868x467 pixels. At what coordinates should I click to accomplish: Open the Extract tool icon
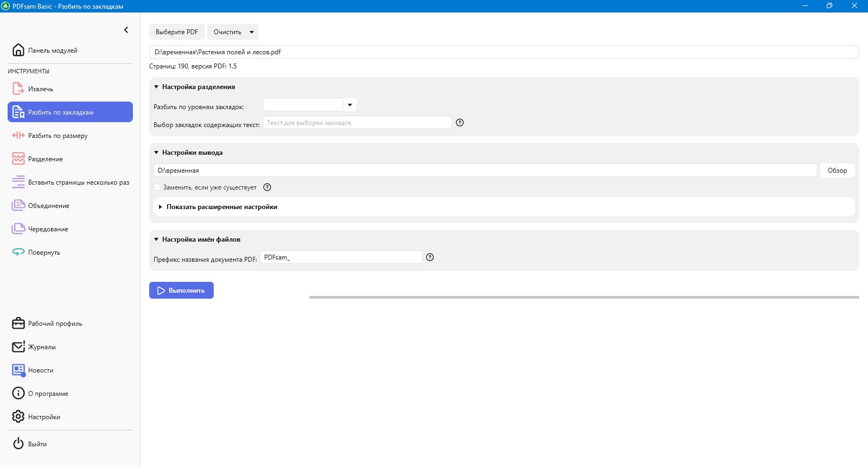click(18, 89)
